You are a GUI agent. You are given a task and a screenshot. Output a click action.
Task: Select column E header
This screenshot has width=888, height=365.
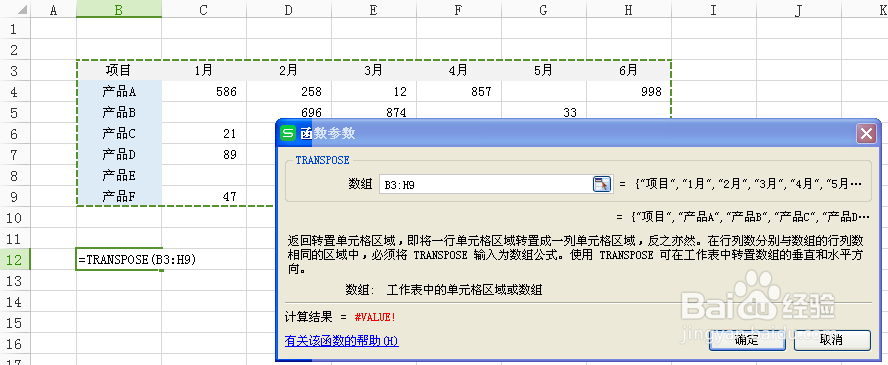click(374, 8)
